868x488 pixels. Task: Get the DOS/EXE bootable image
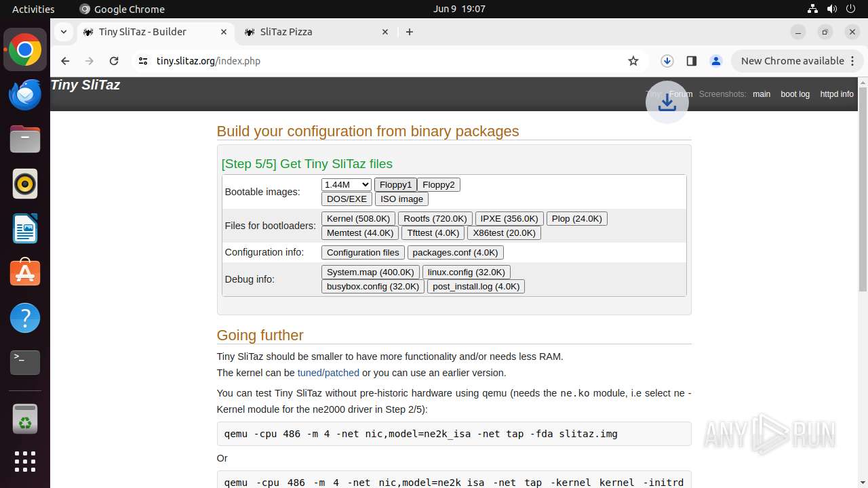pyautogui.click(x=347, y=199)
